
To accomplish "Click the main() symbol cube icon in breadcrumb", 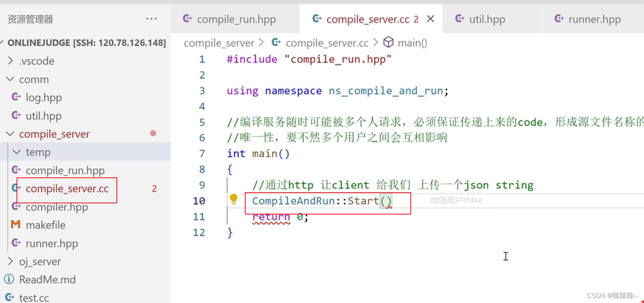I will 388,42.
